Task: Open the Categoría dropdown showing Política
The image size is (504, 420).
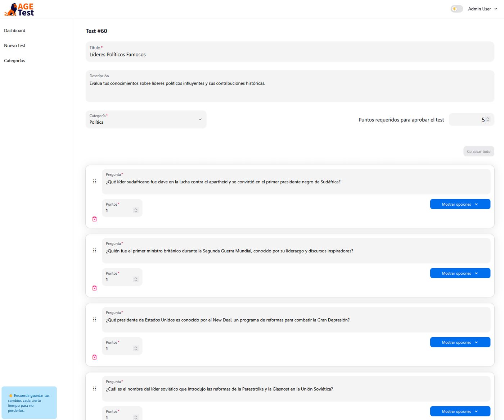Action: (146, 119)
